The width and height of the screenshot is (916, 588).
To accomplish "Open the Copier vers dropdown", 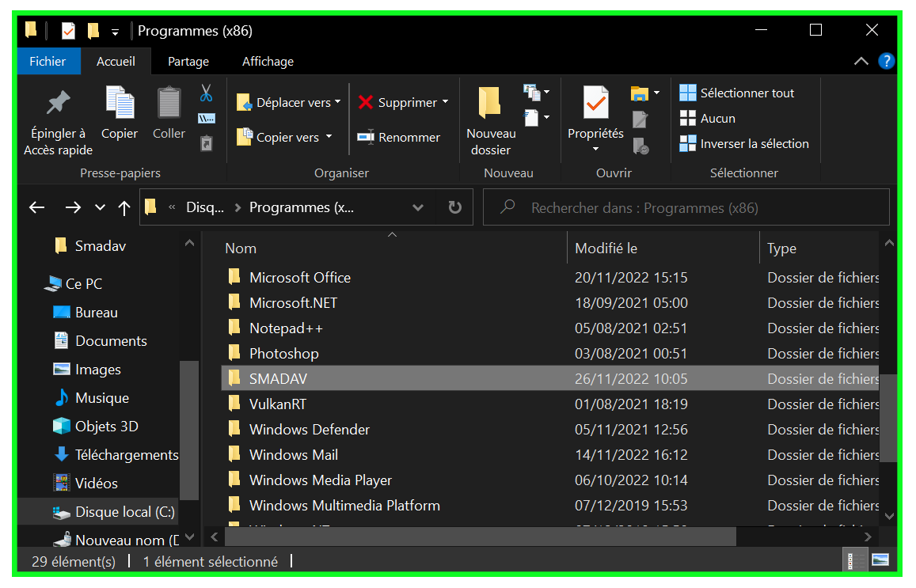I will click(x=284, y=137).
